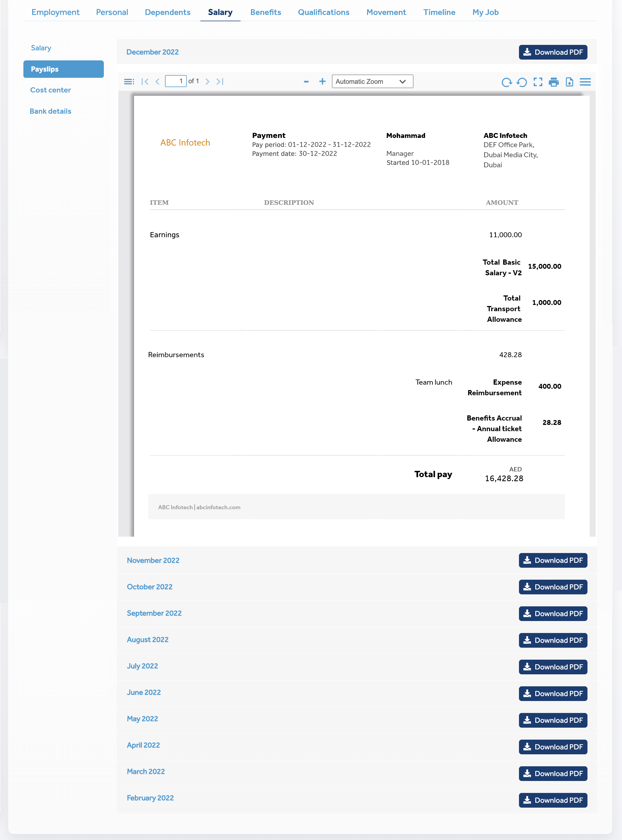Click the Total pay amount 16,428.28
The height and width of the screenshot is (840, 622).
point(504,478)
